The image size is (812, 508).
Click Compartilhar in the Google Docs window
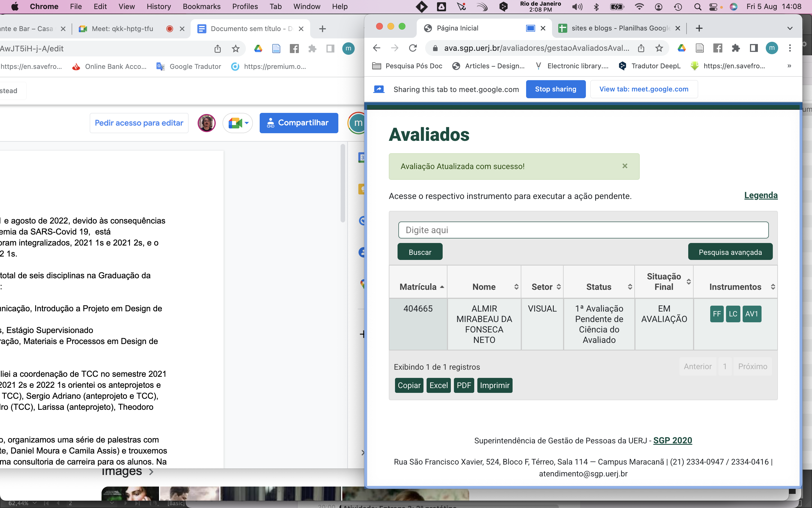click(299, 123)
